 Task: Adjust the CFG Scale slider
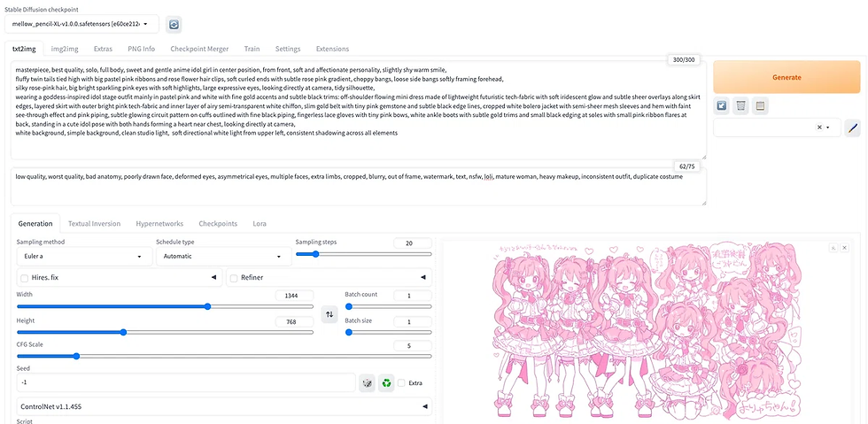pos(224,356)
